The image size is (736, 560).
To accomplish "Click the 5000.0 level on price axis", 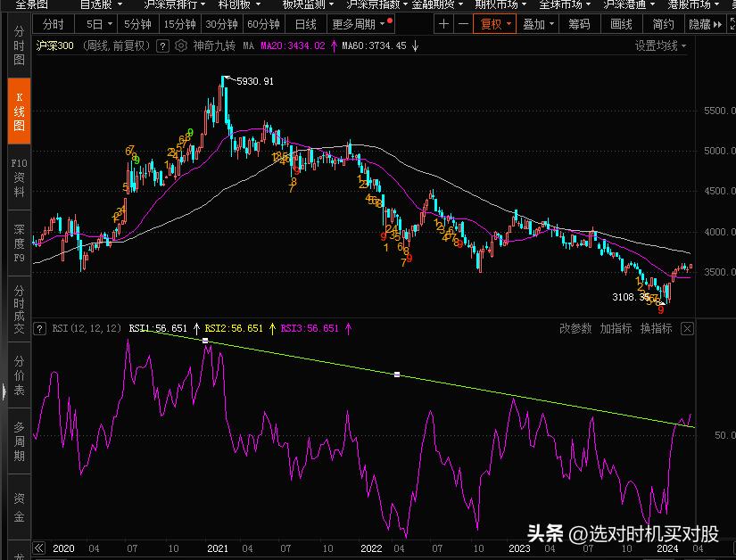I will [x=719, y=151].
